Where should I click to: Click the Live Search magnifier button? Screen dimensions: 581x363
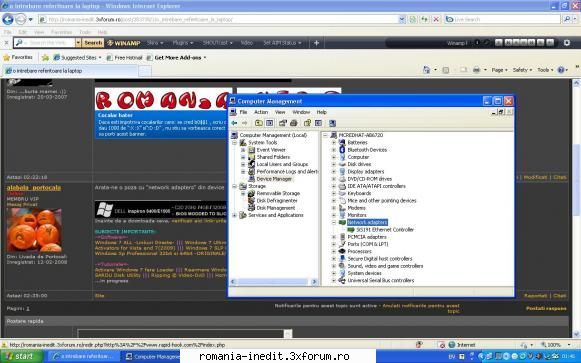pyautogui.click(x=566, y=19)
